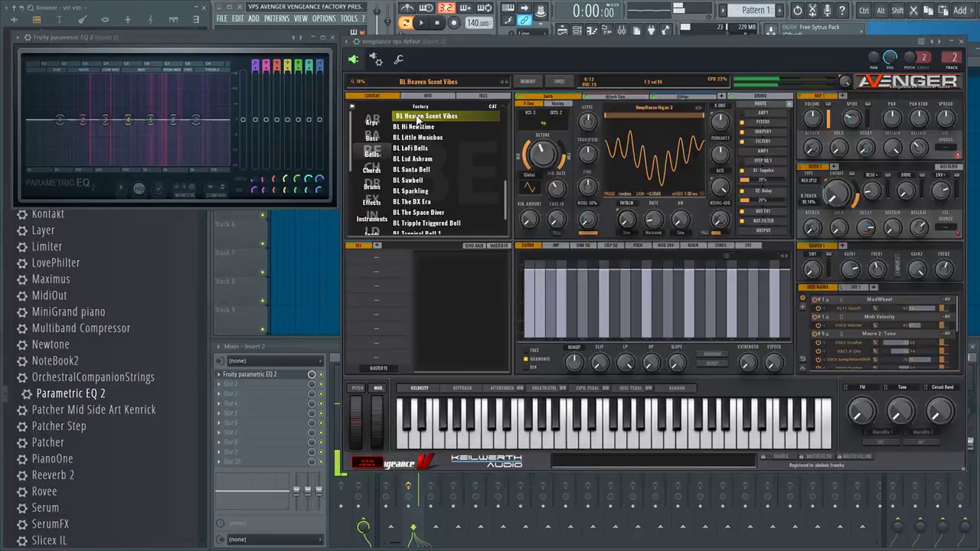Switch to Voicing tab in oscillator
Viewport: 980px width, 551px height.
point(557,103)
